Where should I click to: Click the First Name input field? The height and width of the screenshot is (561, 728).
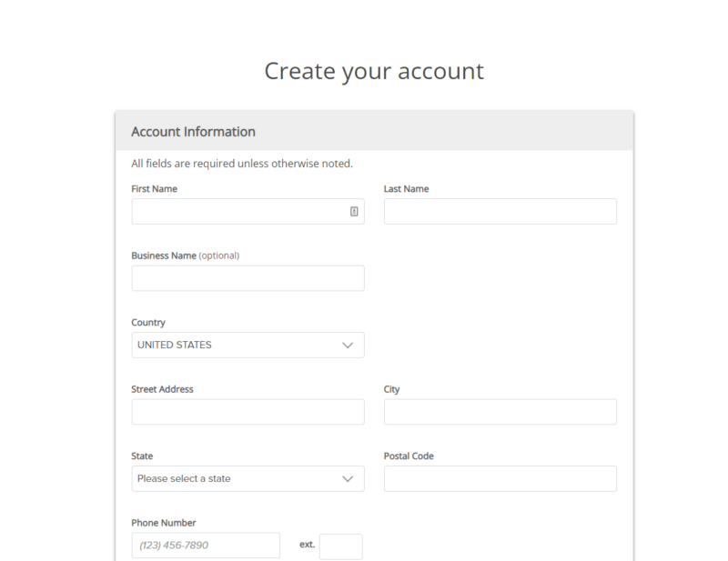[x=238, y=211]
